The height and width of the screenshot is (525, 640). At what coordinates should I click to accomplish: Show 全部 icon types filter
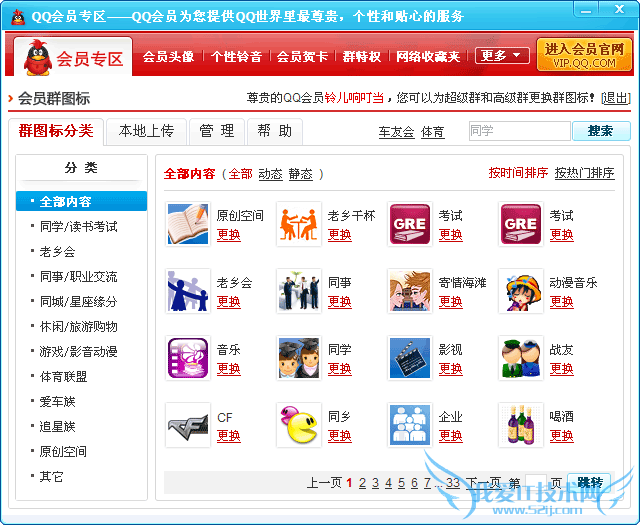(x=240, y=174)
